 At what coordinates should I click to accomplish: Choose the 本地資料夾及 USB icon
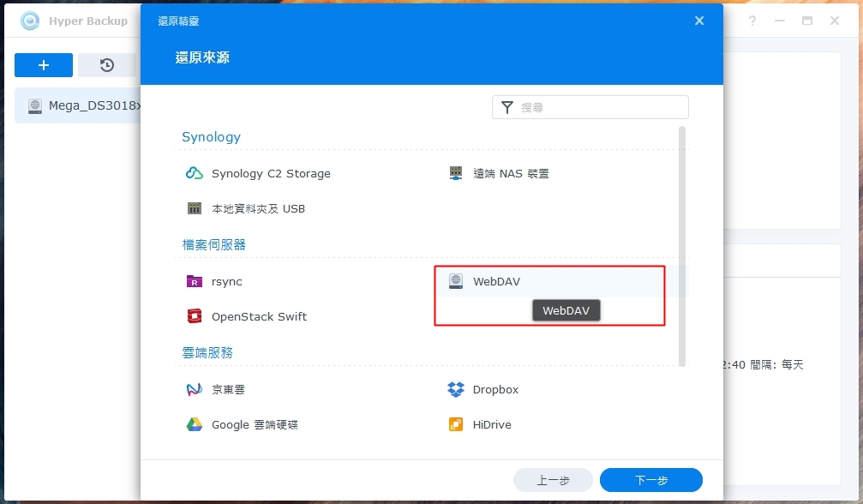click(195, 208)
